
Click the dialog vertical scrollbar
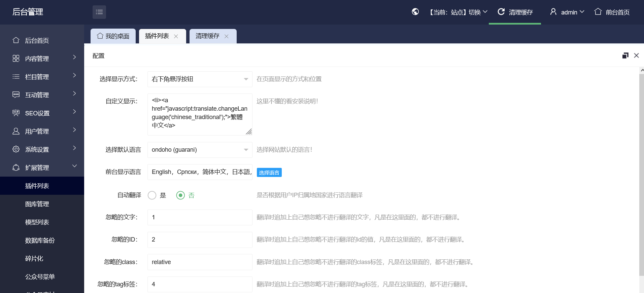tap(642, 175)
